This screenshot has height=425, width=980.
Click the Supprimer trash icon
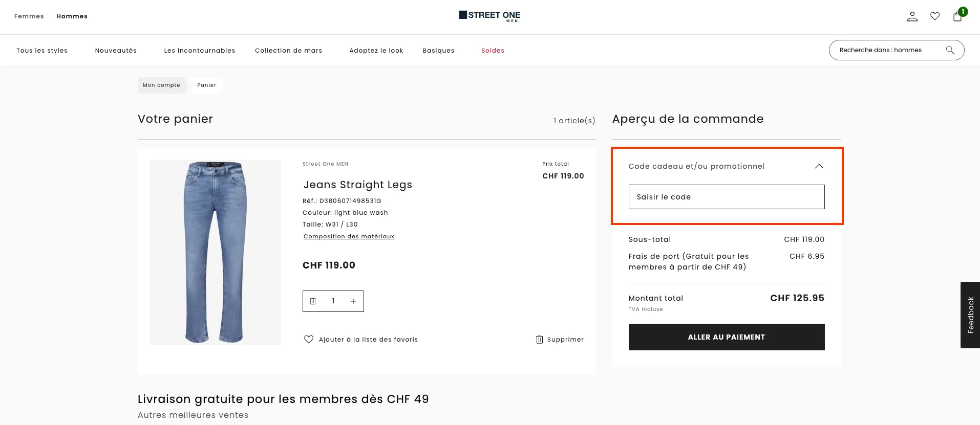539,339
